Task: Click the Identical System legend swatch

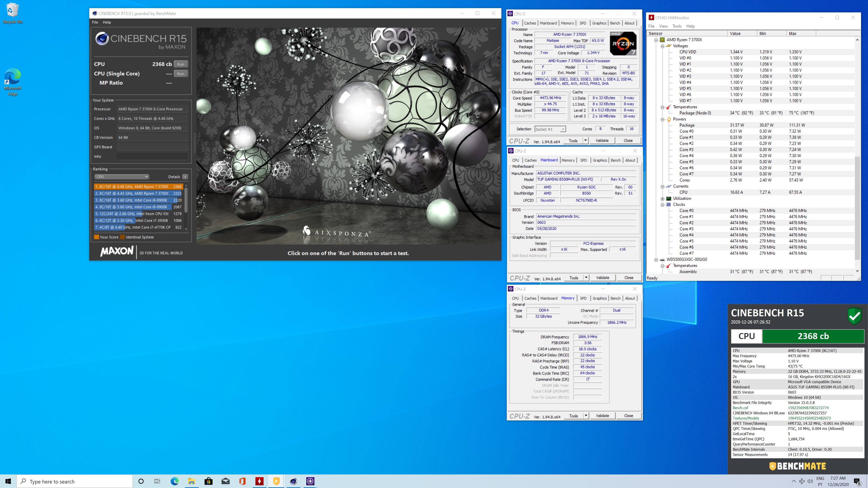Action: click(122, 237)
